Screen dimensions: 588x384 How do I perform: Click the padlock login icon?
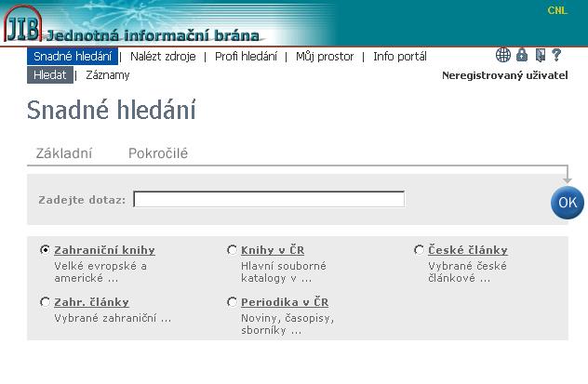pos(522,55)
